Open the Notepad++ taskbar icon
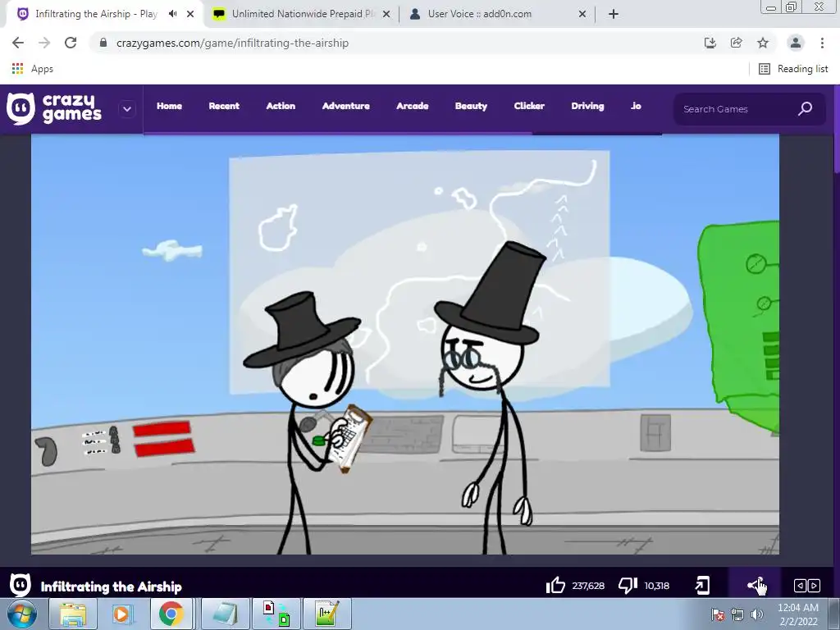Screen dimensions: 840x630 (327, 614)
